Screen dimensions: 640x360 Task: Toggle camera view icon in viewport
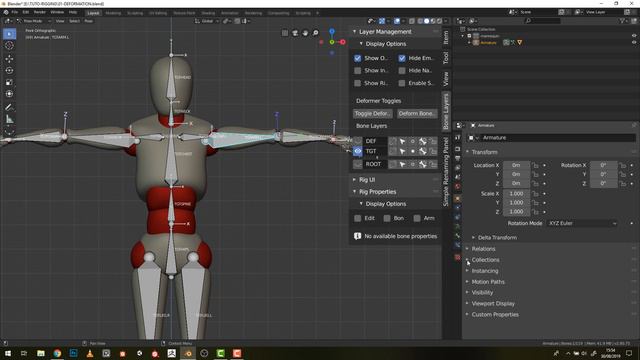(295, 33)
